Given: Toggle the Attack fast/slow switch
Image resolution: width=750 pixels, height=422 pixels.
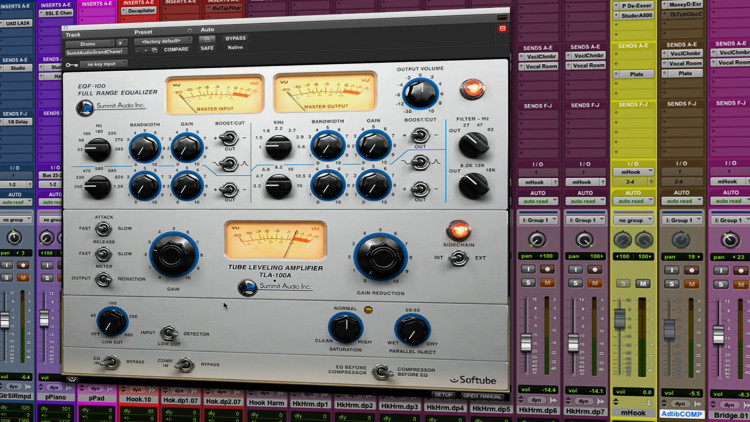Looking at the screenshot, I should pos(103,229).
